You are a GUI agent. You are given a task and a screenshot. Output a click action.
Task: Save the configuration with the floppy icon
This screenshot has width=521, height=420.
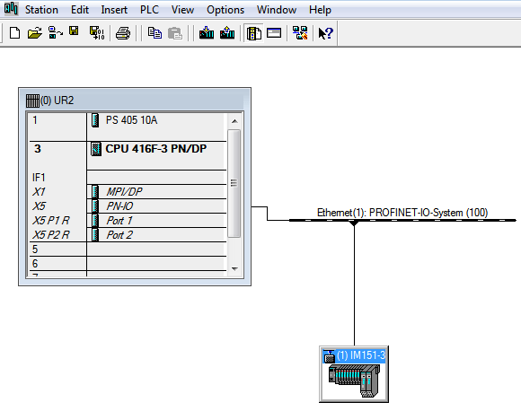pos(74,31)
